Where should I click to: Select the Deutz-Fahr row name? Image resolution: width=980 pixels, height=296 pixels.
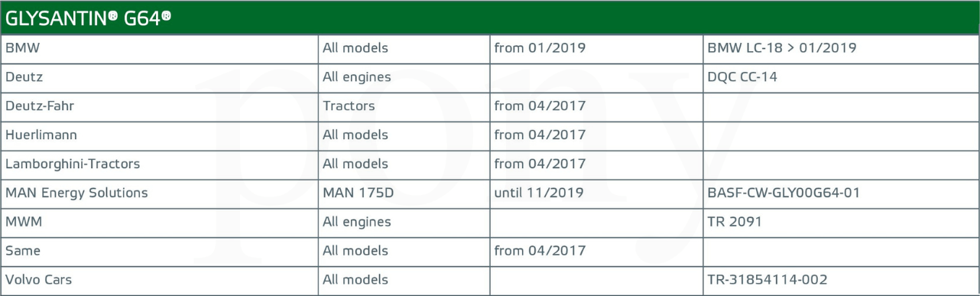[159, 106]
